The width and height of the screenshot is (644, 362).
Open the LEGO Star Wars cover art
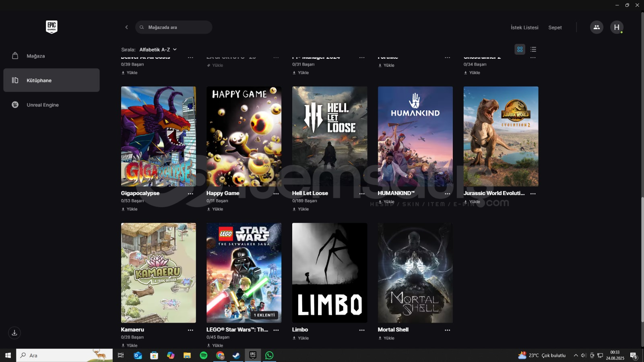click(x=244, y=273)
